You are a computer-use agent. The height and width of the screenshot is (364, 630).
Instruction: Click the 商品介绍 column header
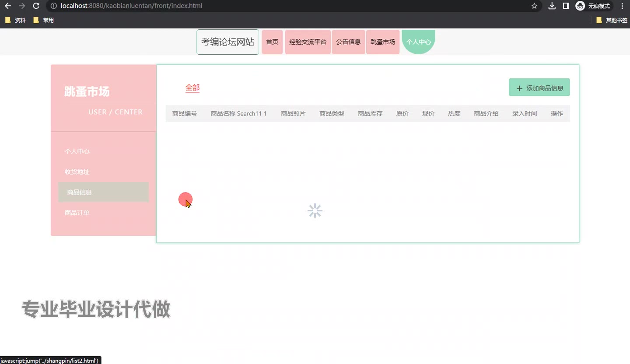(x=486, y=114)
